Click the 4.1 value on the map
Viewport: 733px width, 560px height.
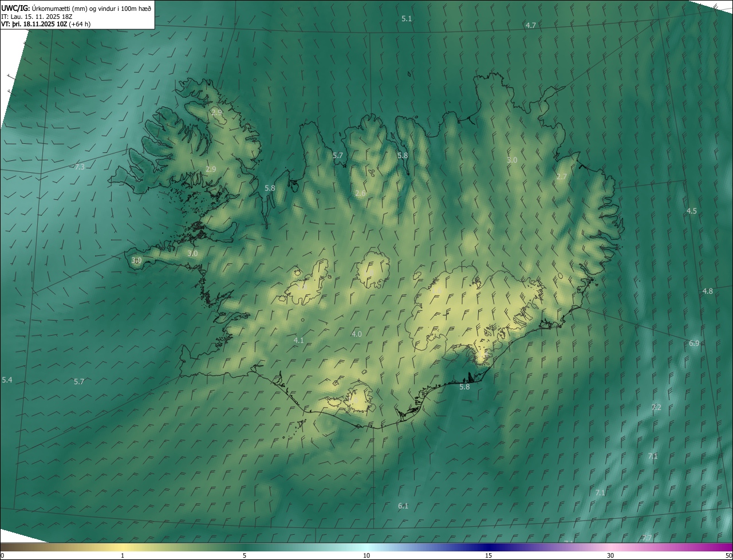[x=298, y=340]
